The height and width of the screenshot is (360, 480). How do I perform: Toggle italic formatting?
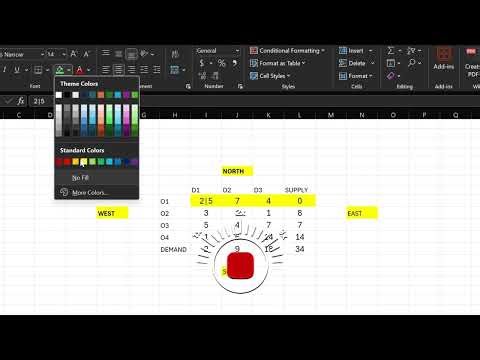tap(4, 70)
